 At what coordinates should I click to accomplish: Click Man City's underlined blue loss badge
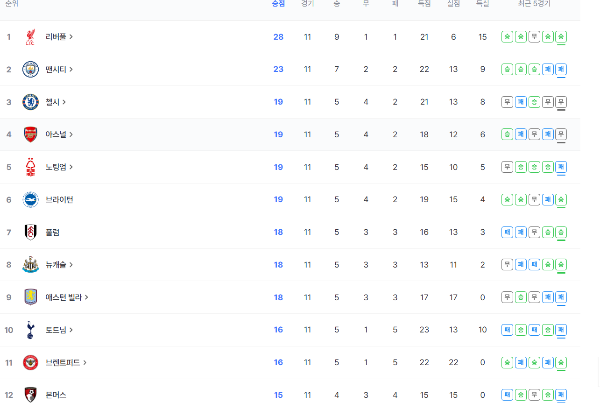pos(561,70)
